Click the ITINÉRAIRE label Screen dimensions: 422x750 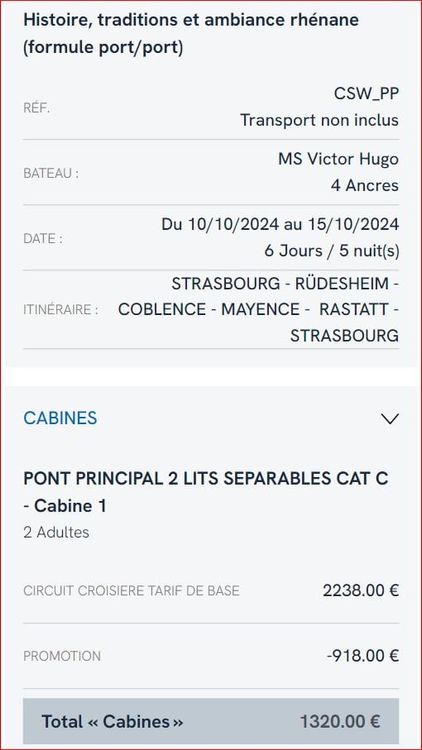click(61, 310)
